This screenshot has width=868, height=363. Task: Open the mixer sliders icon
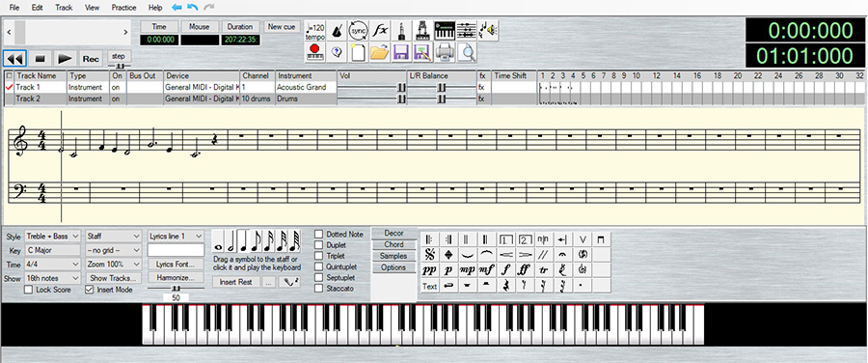467,32
